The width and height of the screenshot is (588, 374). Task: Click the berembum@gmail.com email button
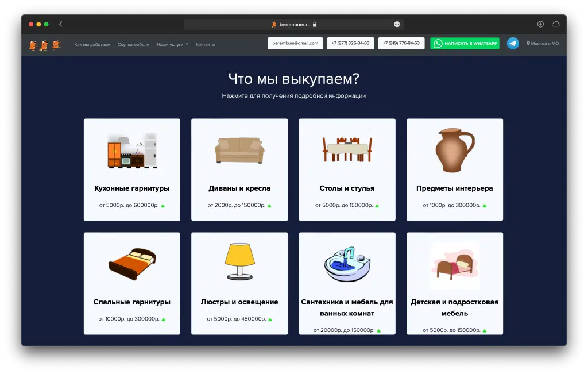pyautogui.click(x=295, y=43)
